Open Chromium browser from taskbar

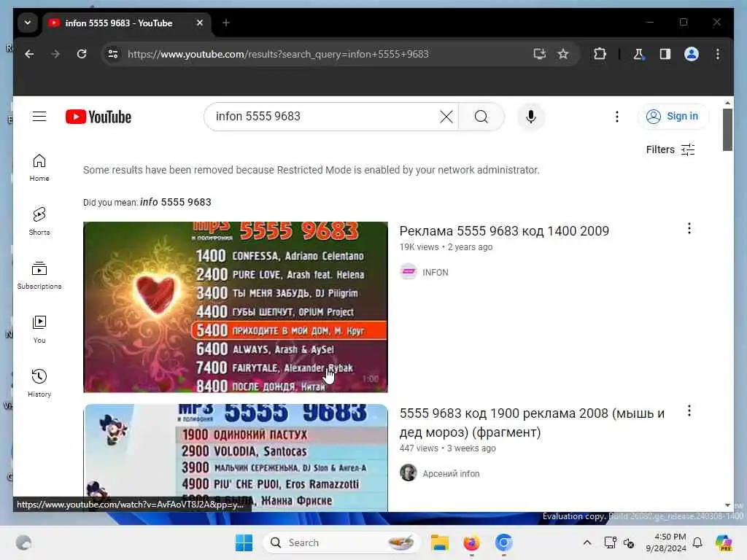[x=503, y=542]
